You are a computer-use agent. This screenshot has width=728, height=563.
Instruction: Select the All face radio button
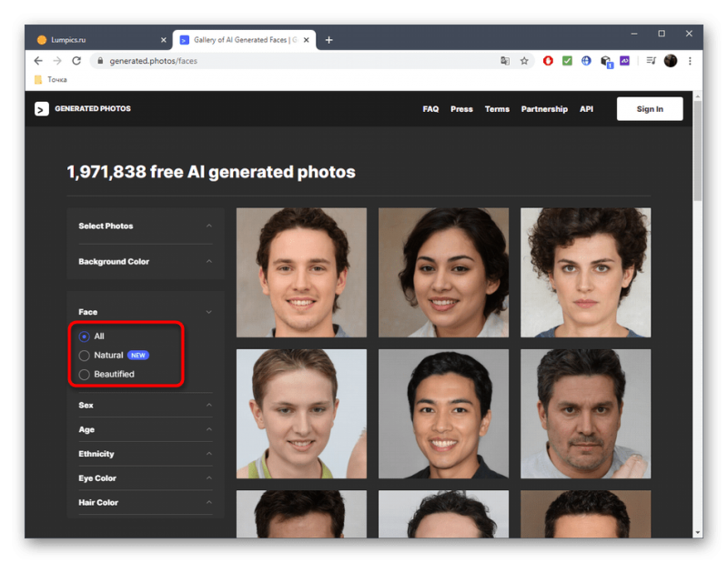[84, 337]
